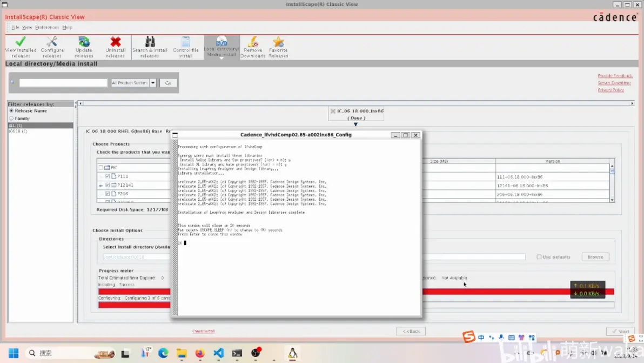Open the Preferences menu
This screenshot has width=644, height=363.
point(47,28)
